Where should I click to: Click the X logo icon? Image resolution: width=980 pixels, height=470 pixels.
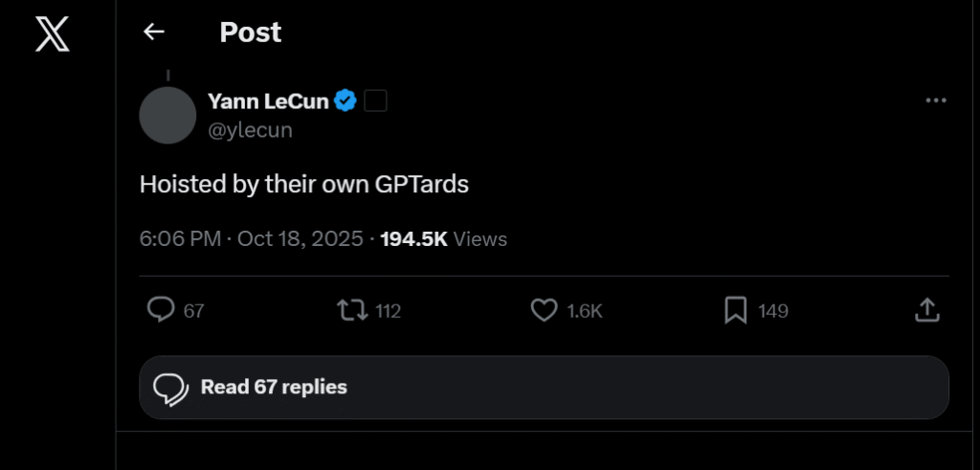(x=52, y=34)
